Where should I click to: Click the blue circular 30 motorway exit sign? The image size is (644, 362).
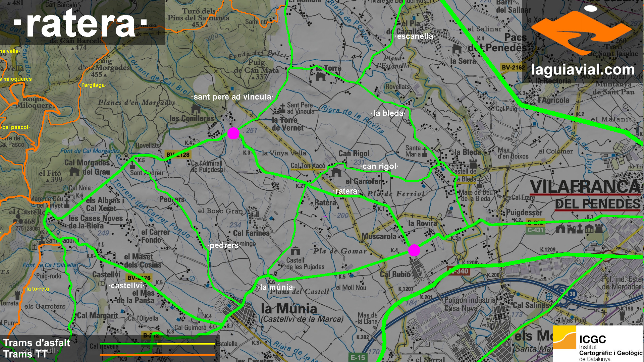coord(572,294)
